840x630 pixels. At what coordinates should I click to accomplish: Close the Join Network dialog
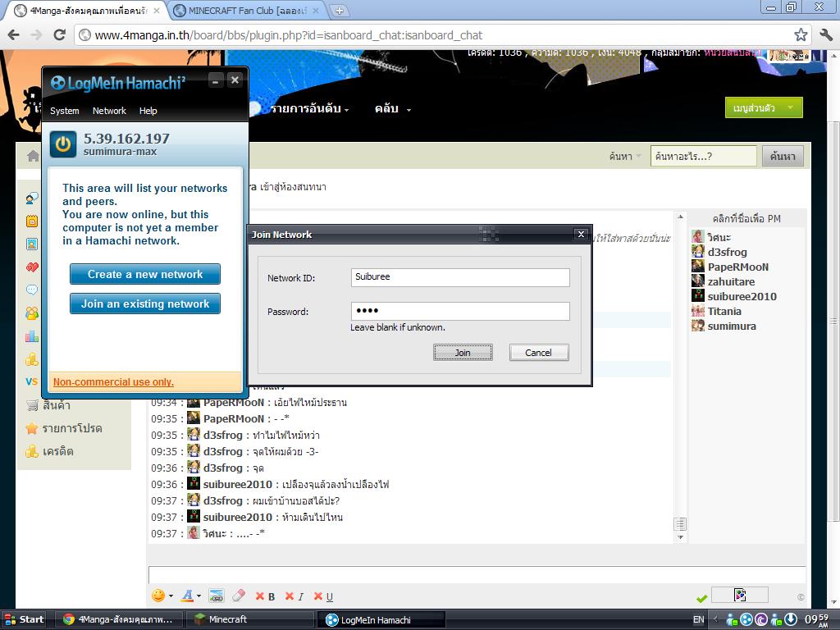tap(581, 234)
